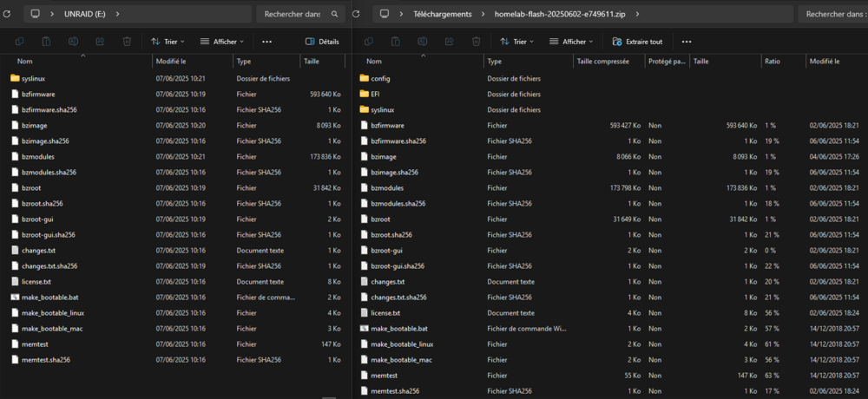Click the paste clipboard icon in left toolbar
This screenshot has height=399, width=868.
[x=47, y=42]
